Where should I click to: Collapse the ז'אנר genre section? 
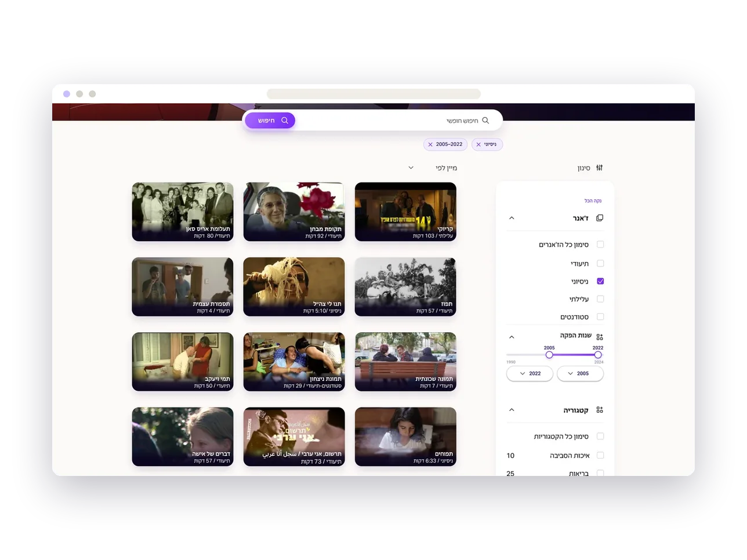[512, 218]
